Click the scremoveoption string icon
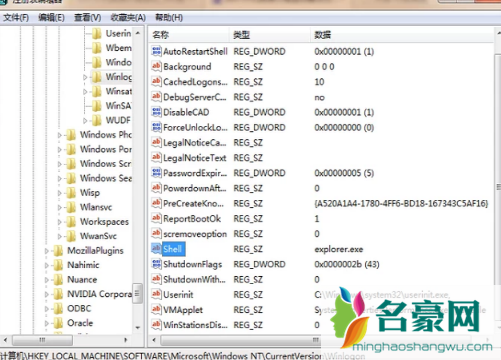The width and height of the screenshot is (501, 360). point(156,233)
